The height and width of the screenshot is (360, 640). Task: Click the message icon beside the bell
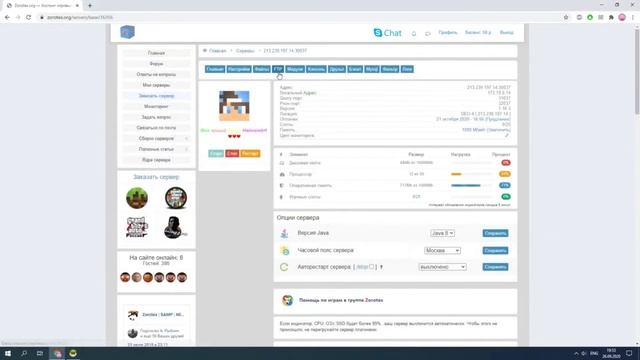coord(427,33)
